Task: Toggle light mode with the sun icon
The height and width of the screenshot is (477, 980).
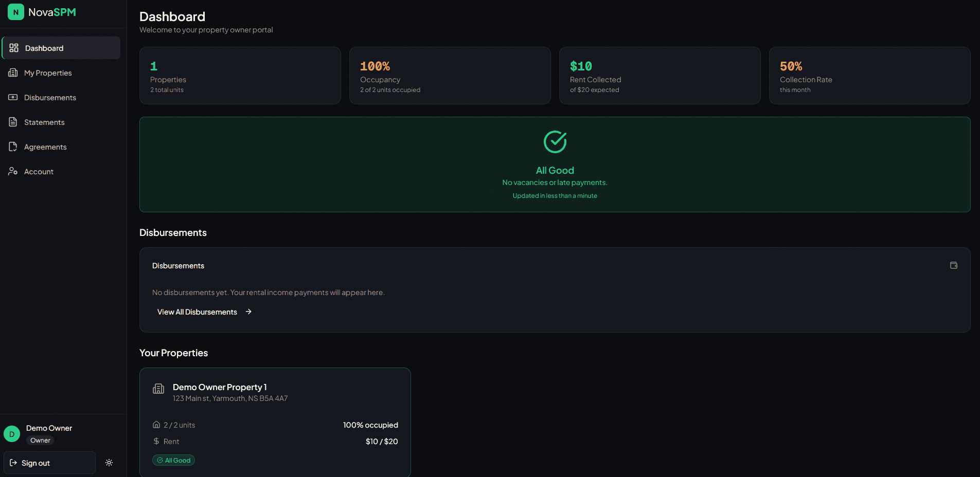Action: (x=109, y=463)
